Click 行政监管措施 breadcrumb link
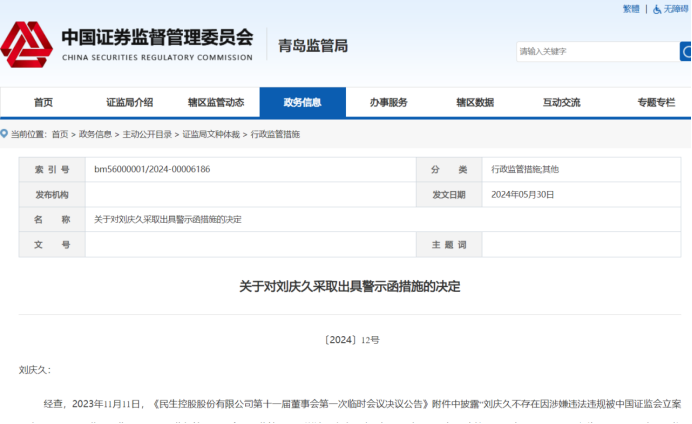Image resolution: width=692 pixels, height=424 pixels. tap(275, 134)
